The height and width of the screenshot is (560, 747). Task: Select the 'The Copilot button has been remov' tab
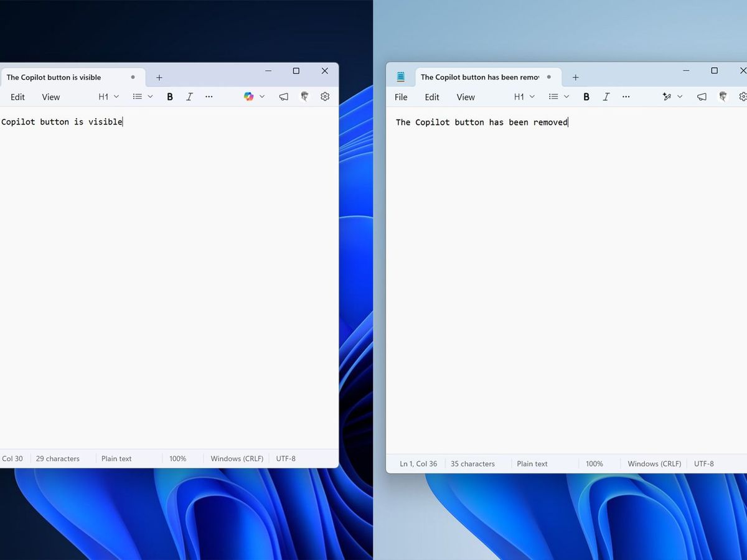pos(488,77)
